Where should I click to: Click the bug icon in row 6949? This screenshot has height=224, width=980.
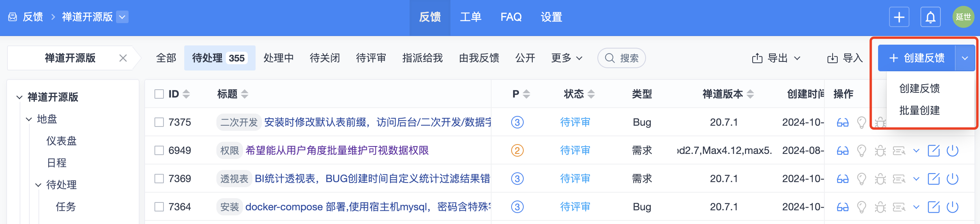[x=880, y=151]
